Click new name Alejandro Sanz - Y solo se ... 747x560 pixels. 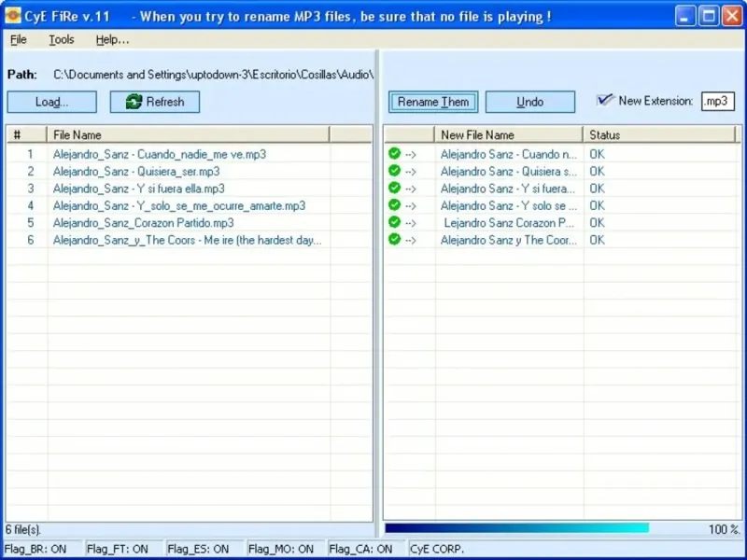pos(509,205)
